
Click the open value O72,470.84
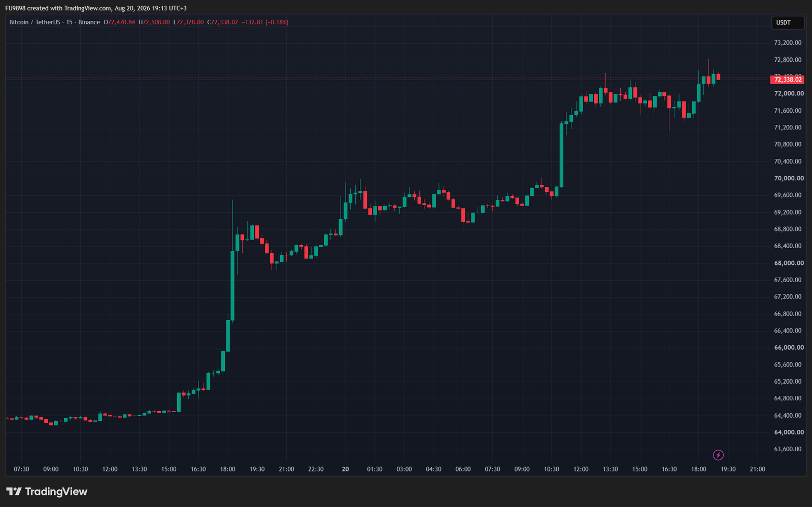point(119,22)
